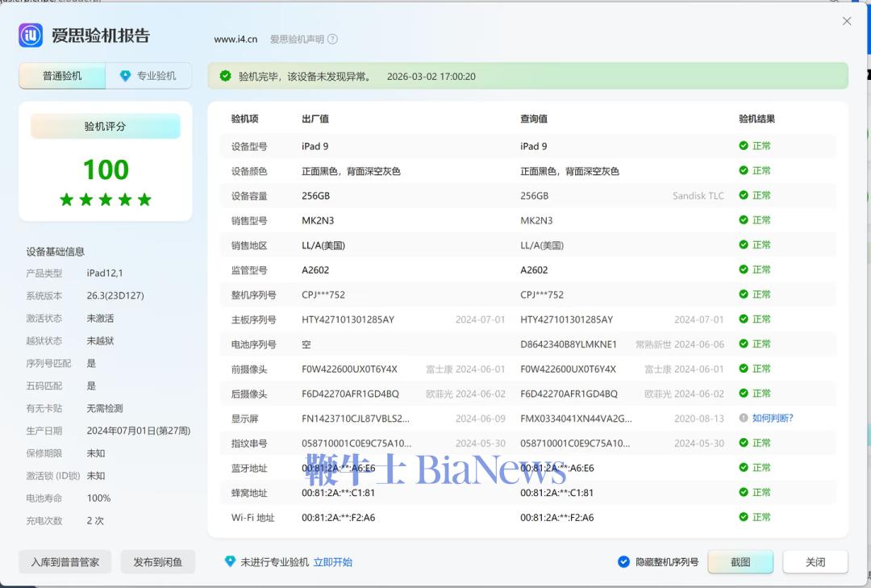Click 发布到闲鱼 button
Viewport: 871px width, 588px height.
pyautogui.click(x=158, y=562)
